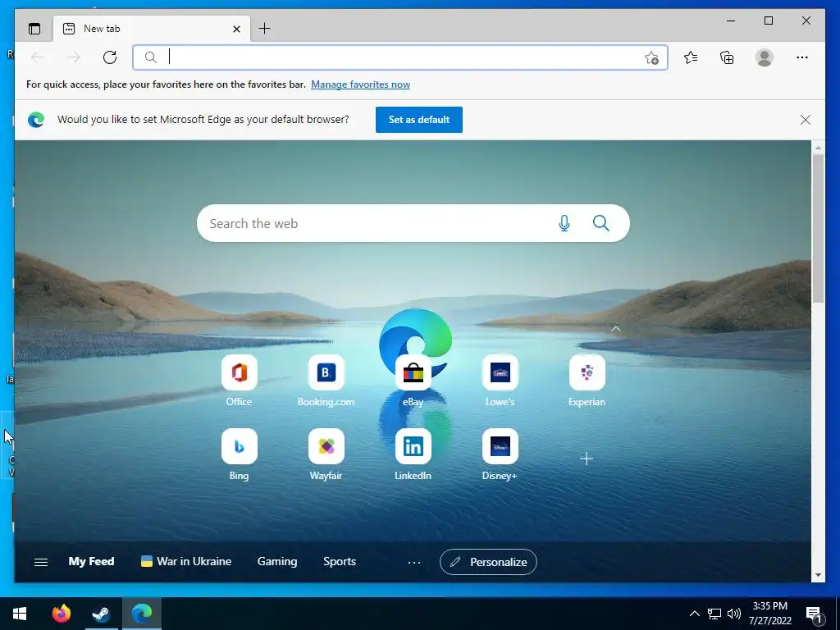
Task: Open the Office quick link
Action: 239,381
